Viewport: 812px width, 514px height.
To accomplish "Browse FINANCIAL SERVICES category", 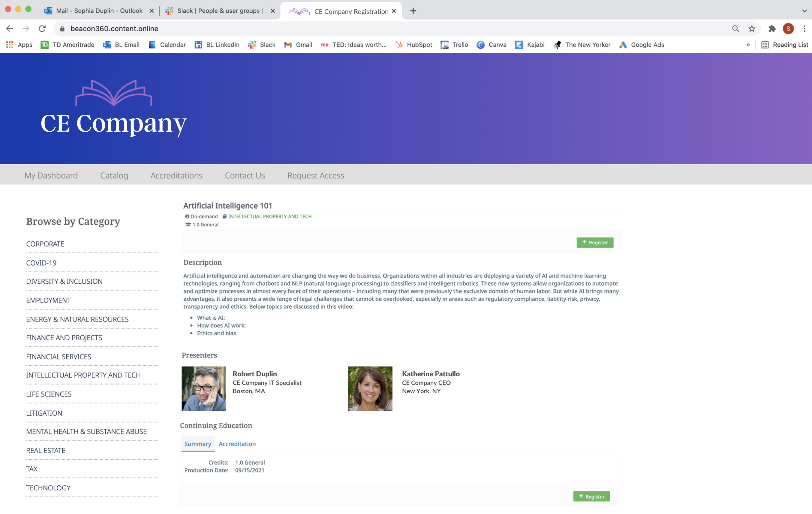I will click(59, 356).
